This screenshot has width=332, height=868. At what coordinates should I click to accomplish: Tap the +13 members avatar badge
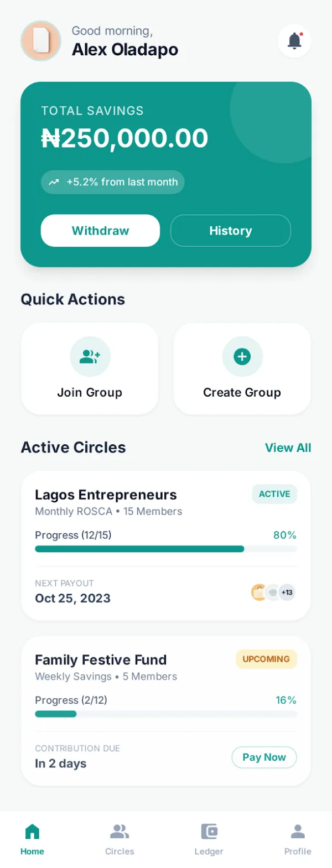pyautogui.click(x=287, y=592)
